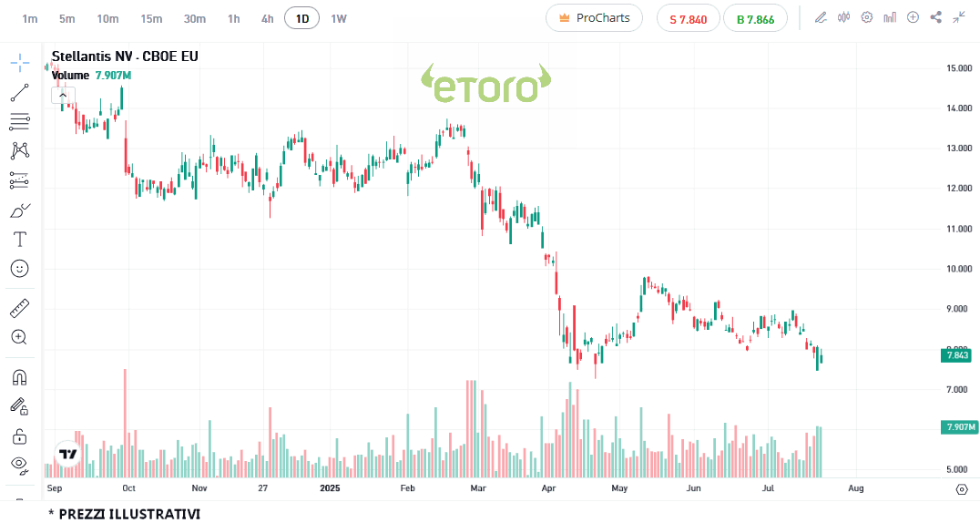Collapse the chart legend arrow
Image resolution: width=980 pixels, height=523 pixels.
coord(62,94)
